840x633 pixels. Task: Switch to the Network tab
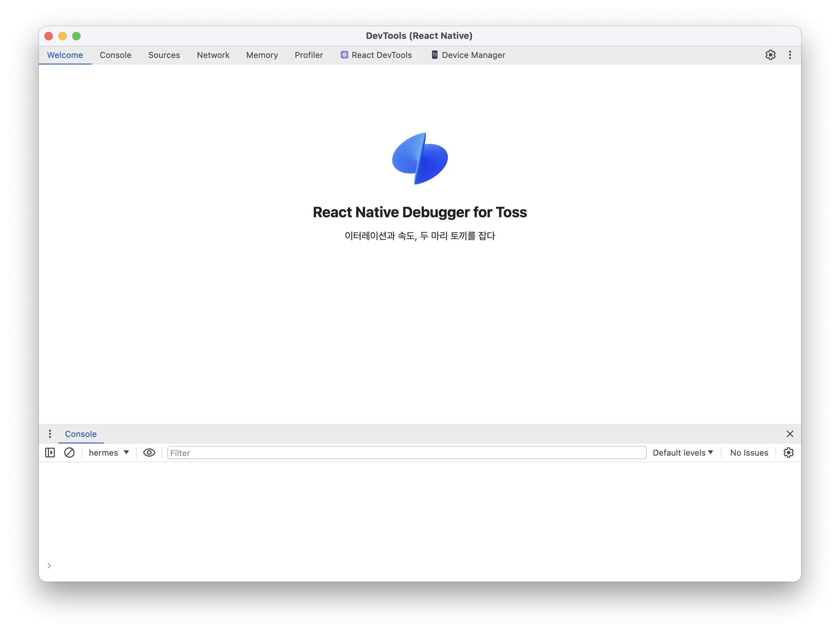(x=213, y=55)
